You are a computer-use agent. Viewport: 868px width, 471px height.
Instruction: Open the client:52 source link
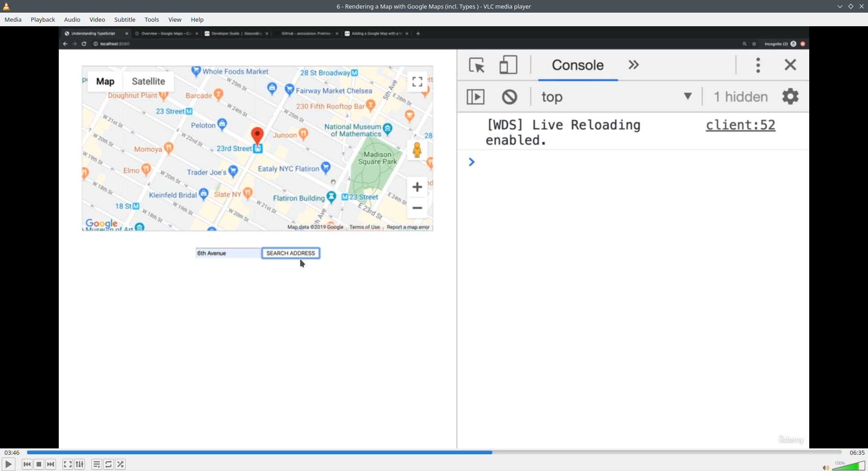pos(741,125)
